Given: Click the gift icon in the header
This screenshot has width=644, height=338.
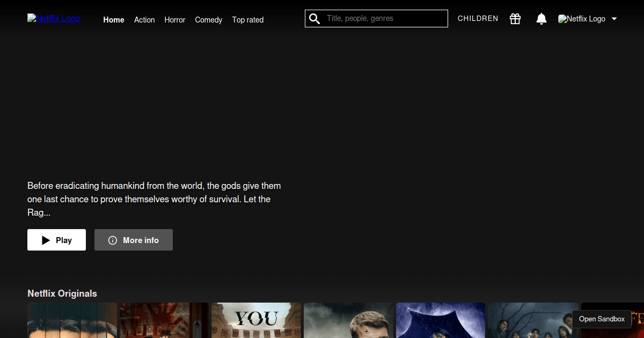Looking at the screenshot, I should pos(515,18).
